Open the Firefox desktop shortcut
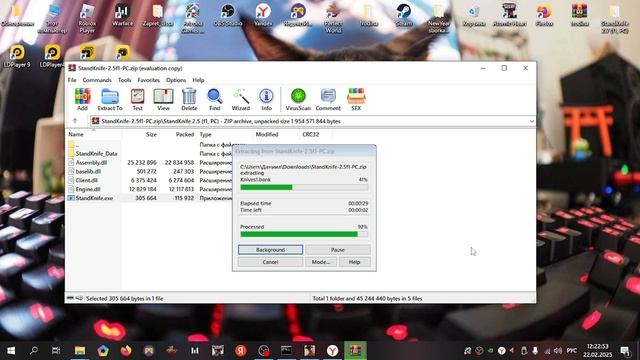The image size is (640, 360). click(x=544, y=16)
